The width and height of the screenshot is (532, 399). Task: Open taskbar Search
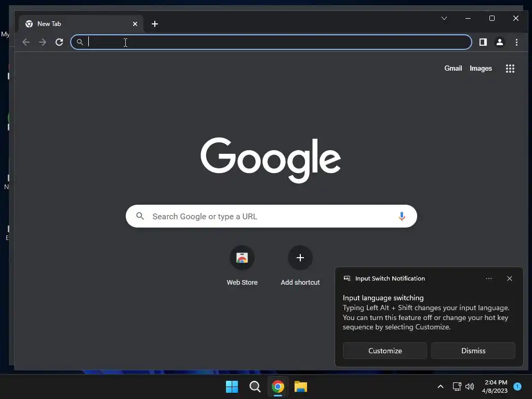click(x=255, y=387)
